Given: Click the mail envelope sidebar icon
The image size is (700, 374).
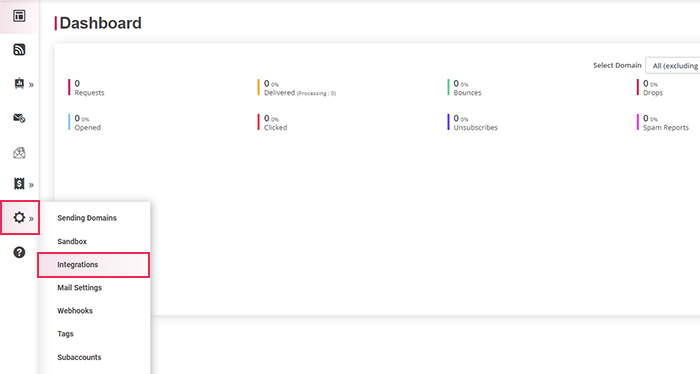Looking at the screenshot, I should pyautogui.click(x=19, y=118).
